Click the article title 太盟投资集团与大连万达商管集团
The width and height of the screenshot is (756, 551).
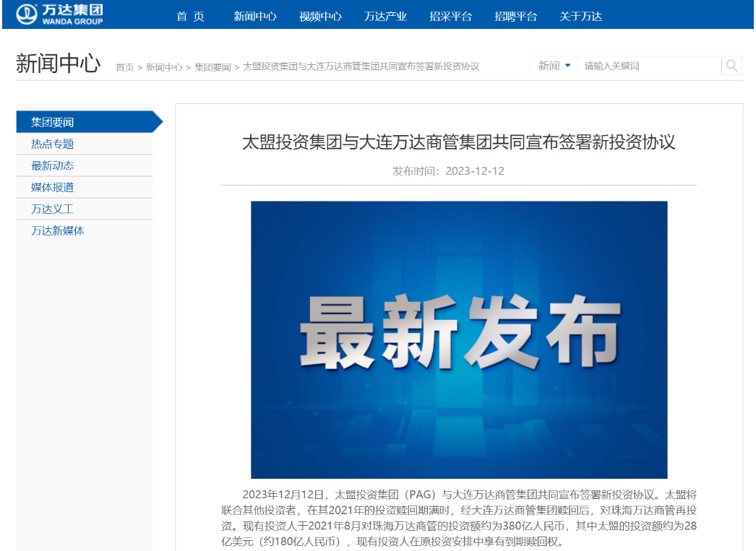point(458,142)
